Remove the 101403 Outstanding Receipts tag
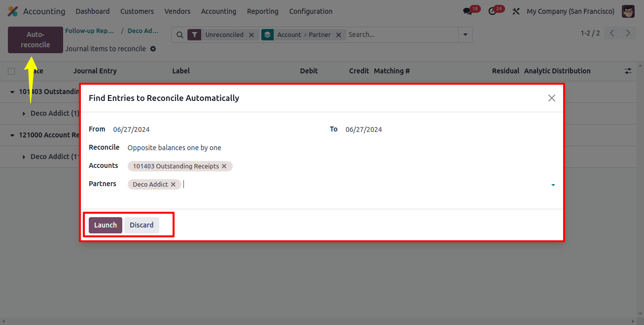Image resolution: width=644 pixels, height=325 pixels. click(x=224, y=166)
